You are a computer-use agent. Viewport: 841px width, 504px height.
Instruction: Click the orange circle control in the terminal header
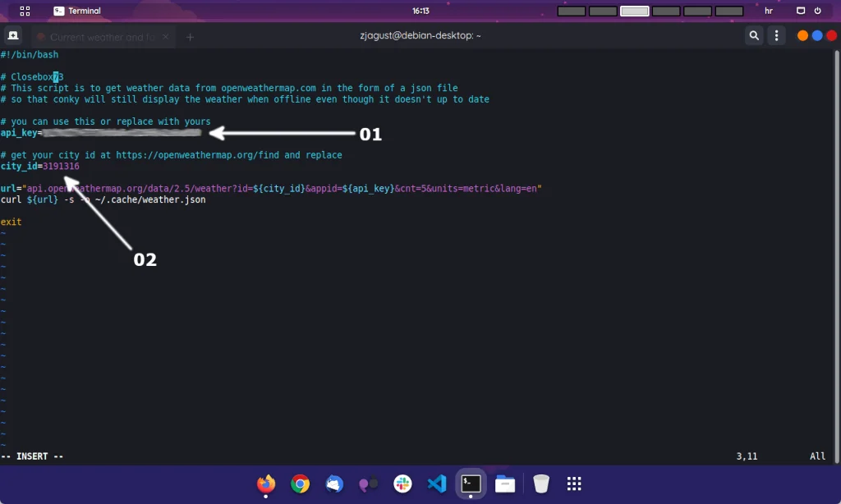(802, 35)
